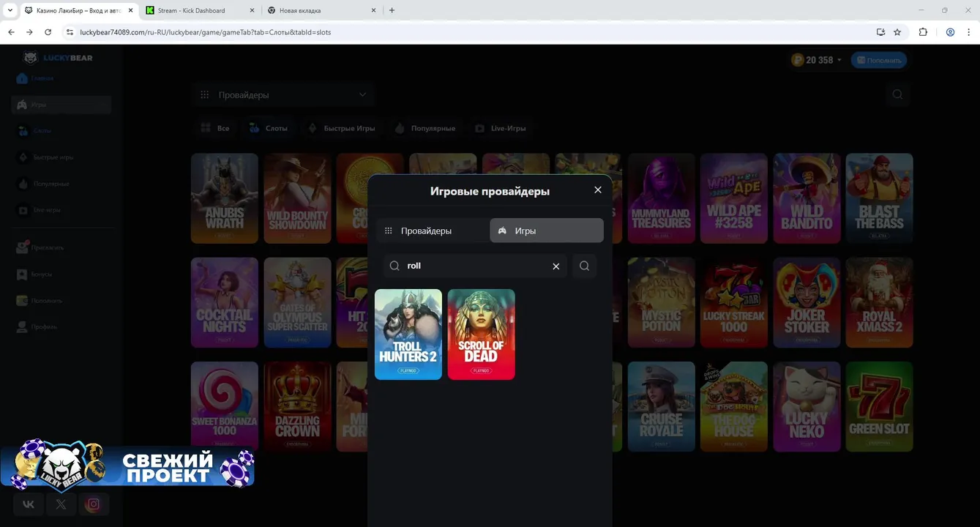Open Игры in the sidebar
This screenshot has width=980, height=527.
coord(61,105)
